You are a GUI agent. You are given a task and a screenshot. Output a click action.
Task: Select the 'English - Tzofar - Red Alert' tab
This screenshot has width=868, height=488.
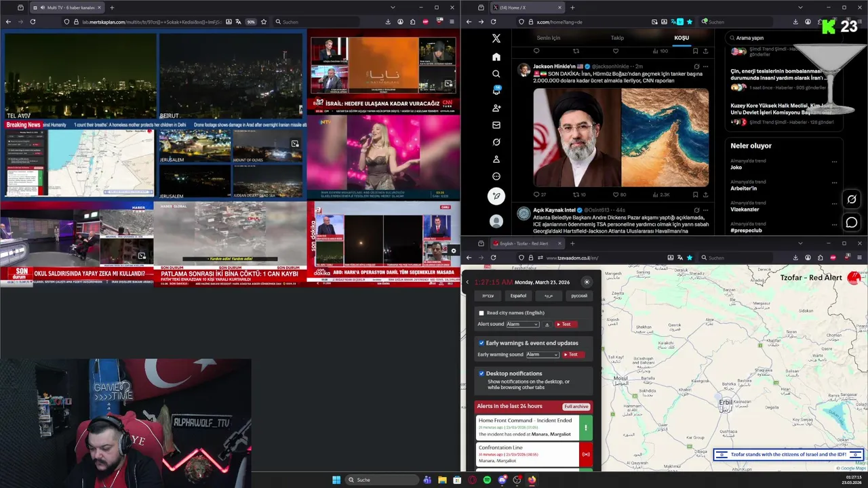tap(528, 243)
